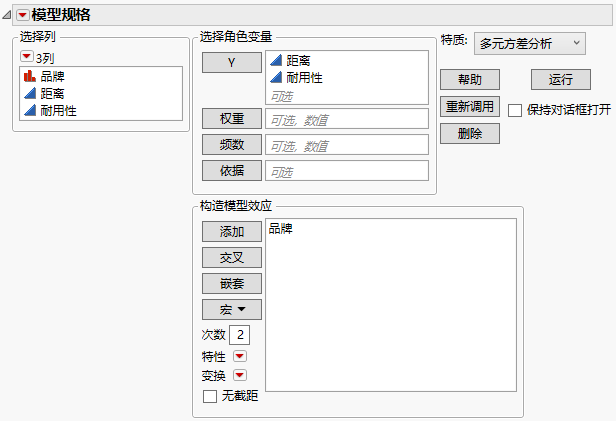616x421 pixels.
Task: Open the 变换 red triangle menu
Action: click(240, 375)
